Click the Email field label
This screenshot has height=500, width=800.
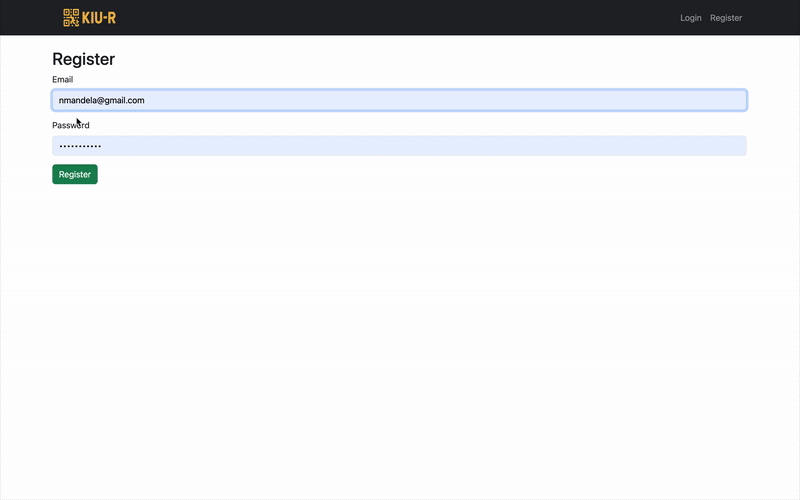coord(63,80)
